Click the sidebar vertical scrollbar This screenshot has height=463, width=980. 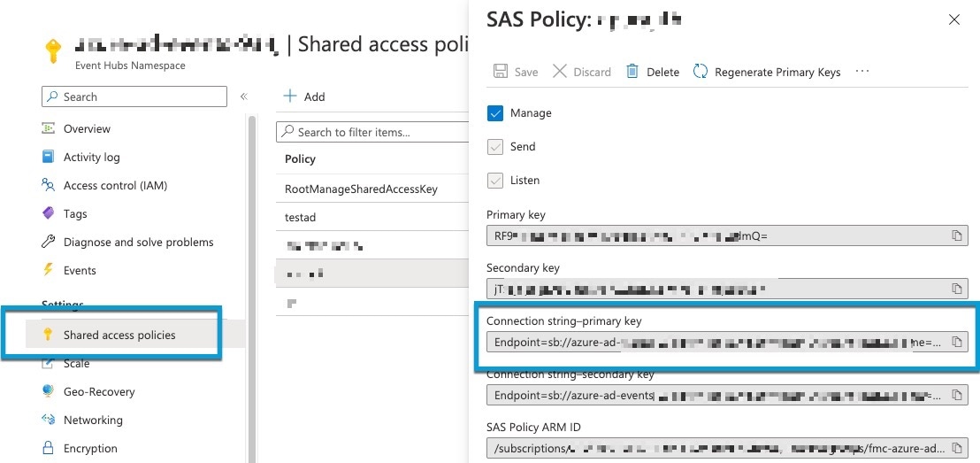pos(252,288)
